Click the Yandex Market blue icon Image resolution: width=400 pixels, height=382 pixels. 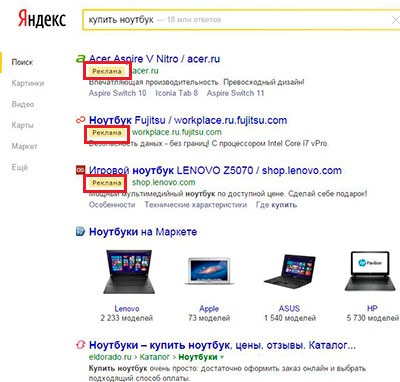(80, 231)
